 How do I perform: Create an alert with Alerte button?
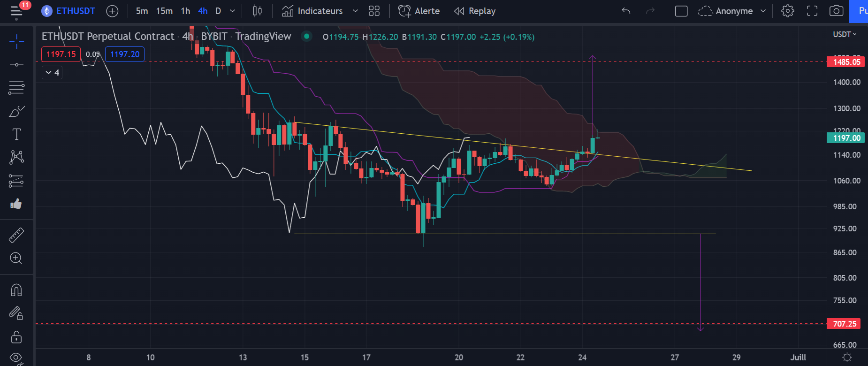click(419, 11)
